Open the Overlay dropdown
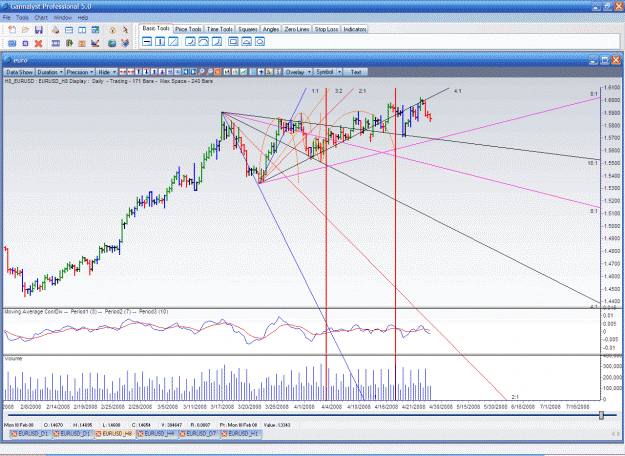This screenshot has height=456, width=625. tap(298, 72)
